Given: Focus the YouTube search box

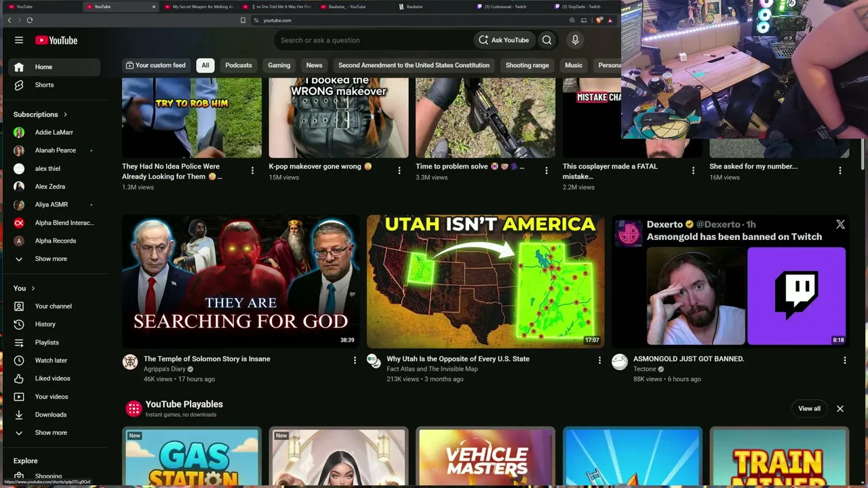Looking at the screenshot, I should coord(375,40).
